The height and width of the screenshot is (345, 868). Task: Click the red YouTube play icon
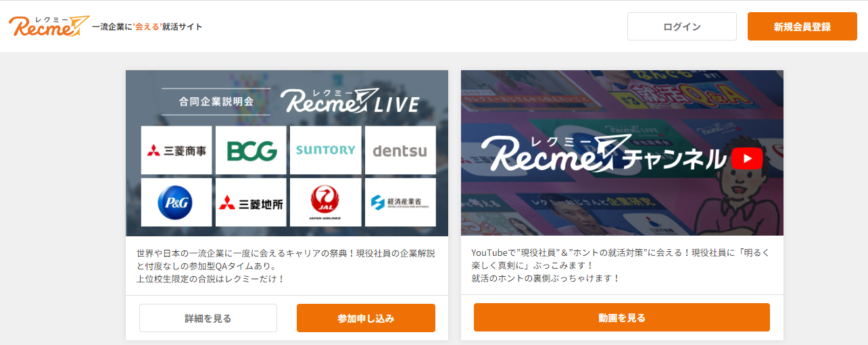[747, 159]
